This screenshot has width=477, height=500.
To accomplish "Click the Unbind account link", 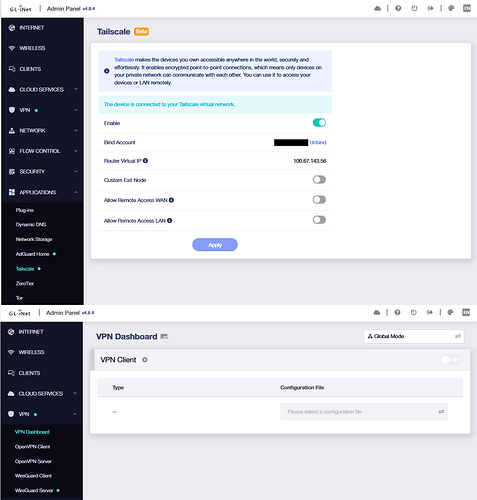I will point(318,142).
